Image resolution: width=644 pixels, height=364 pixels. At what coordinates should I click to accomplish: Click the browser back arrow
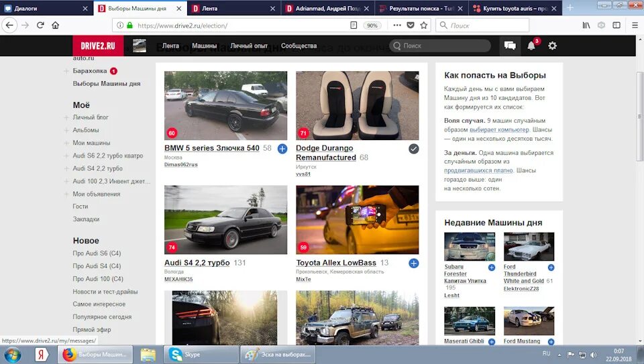(9, 25)
